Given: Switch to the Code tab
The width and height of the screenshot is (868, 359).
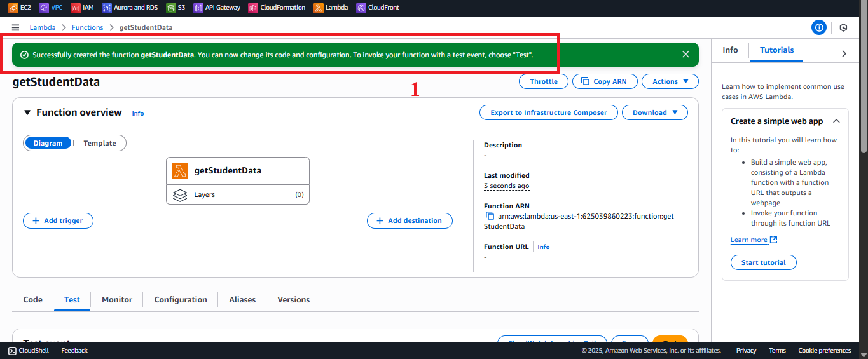Looking at the screenshot, I should tap(33, 299).
